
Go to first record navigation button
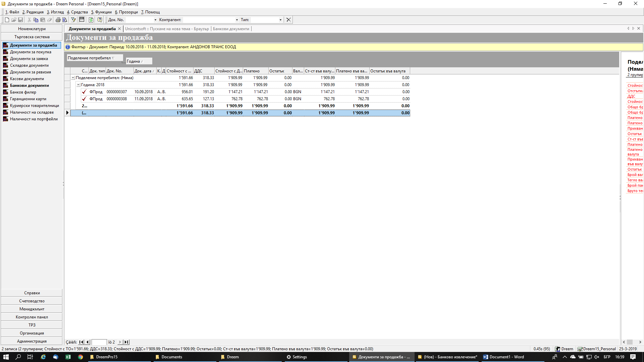pyautogui.click(x=81, y=342)
